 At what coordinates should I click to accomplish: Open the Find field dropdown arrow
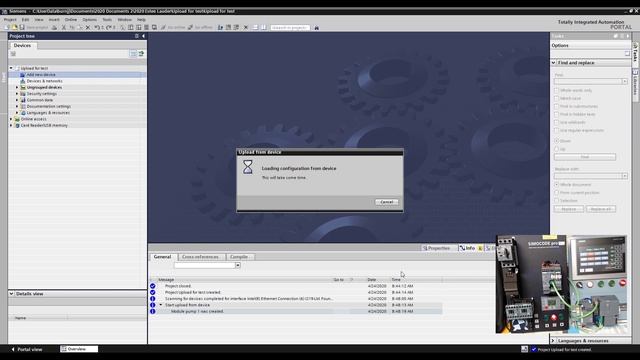click(624, 82)
